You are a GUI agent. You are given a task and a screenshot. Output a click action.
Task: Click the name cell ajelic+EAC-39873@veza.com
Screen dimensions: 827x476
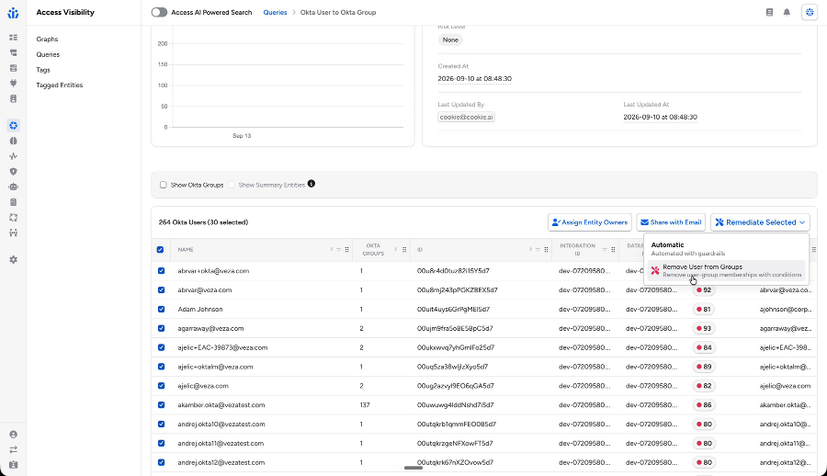pyautogui.click(x=223, y=347)
